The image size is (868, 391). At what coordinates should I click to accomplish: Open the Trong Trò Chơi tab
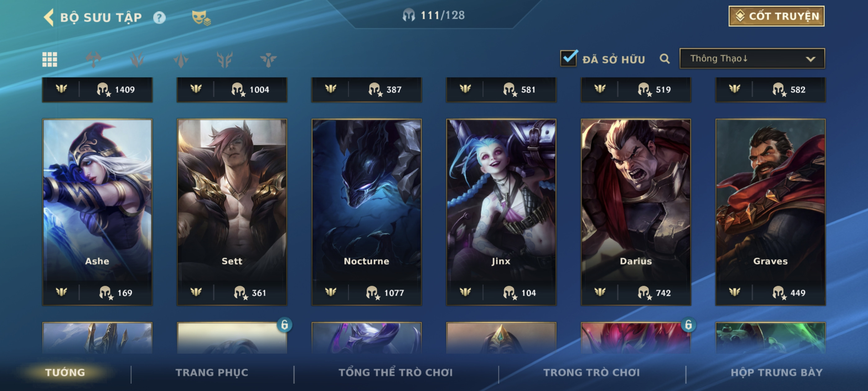pyautogui.click(x=591, y=372)
